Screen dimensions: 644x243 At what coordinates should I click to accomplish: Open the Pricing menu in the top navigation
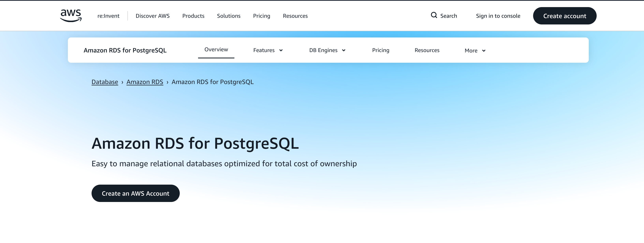[261, 16]
